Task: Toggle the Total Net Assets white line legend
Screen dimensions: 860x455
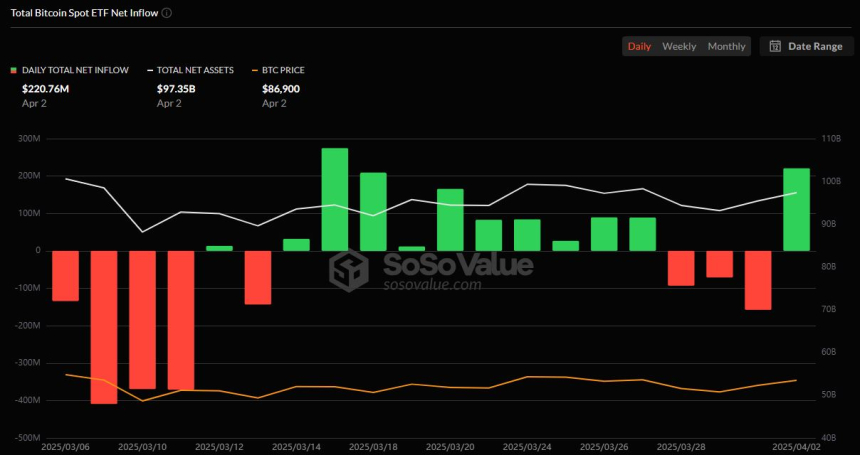Action: pos(190,70)
